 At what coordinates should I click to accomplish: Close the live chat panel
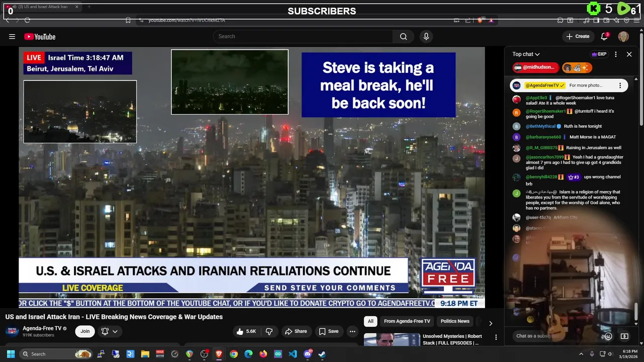[629, 54]
